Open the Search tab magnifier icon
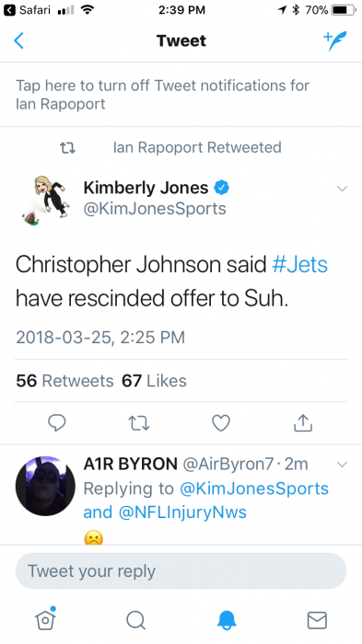Viewport: 362px width, 644px height. (135, 620)
